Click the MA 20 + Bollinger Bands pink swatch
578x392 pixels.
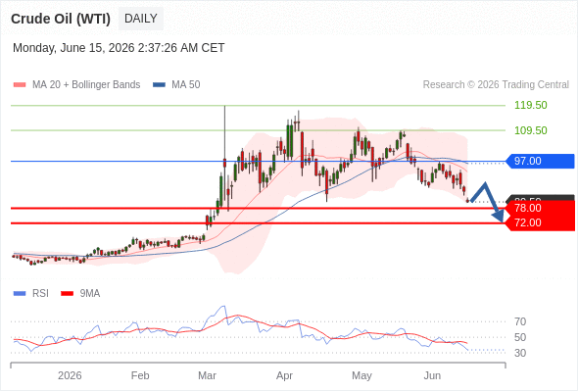click(20, 85)
